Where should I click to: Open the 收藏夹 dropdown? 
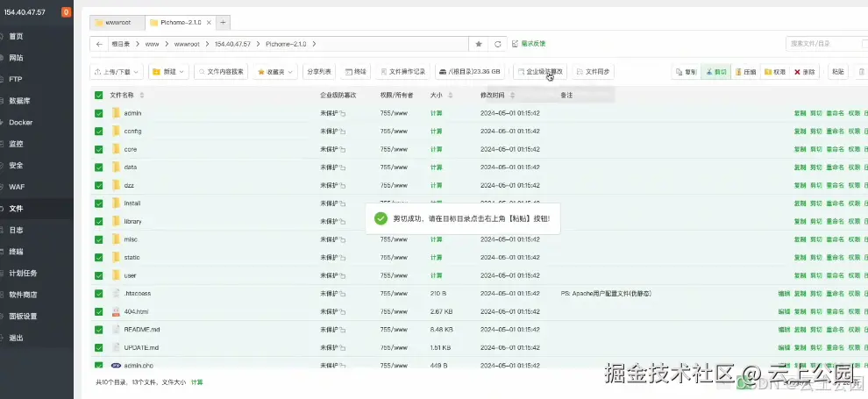(x=275, y=71)
